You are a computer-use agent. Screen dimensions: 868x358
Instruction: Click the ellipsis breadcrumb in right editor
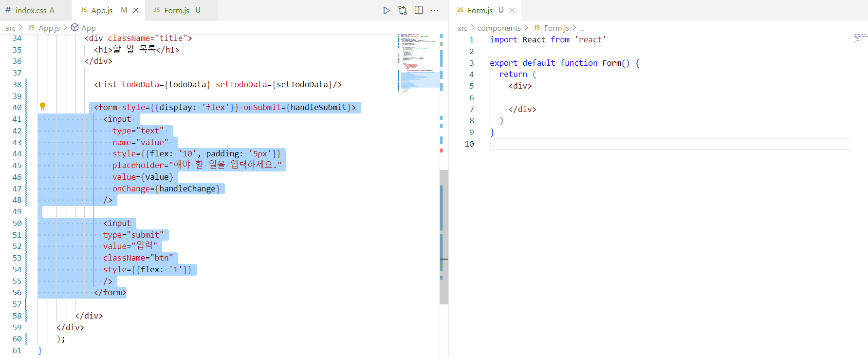pyautogui.click(x=582, y=28)
